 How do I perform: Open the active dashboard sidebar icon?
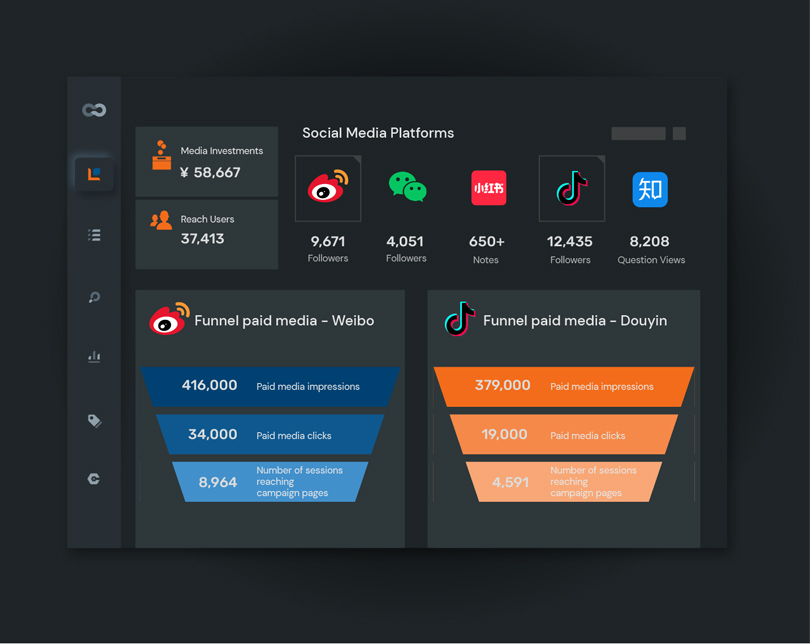tap(94, 174)
